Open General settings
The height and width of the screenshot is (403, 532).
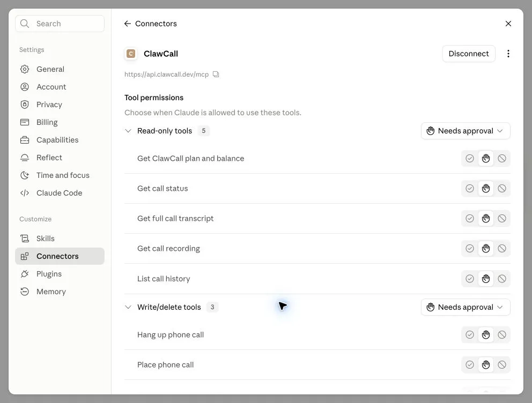pyautogui.click(x=60, y=69)
